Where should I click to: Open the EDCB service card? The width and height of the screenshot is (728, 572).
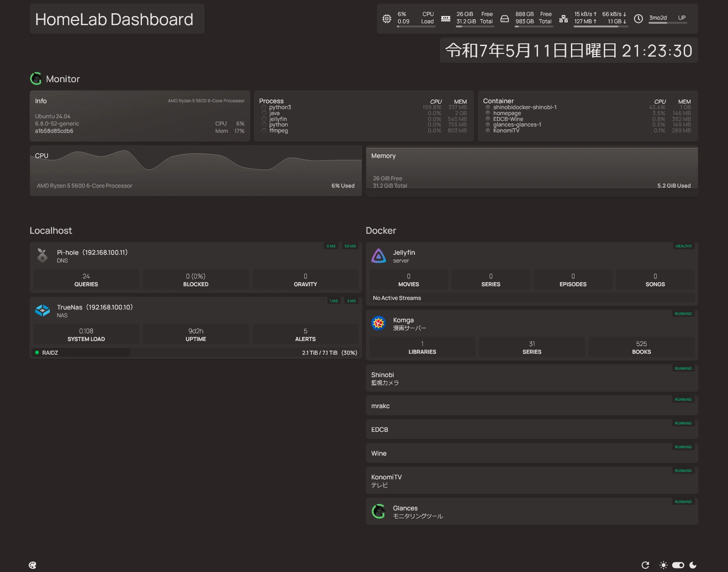tap(532, 429)
